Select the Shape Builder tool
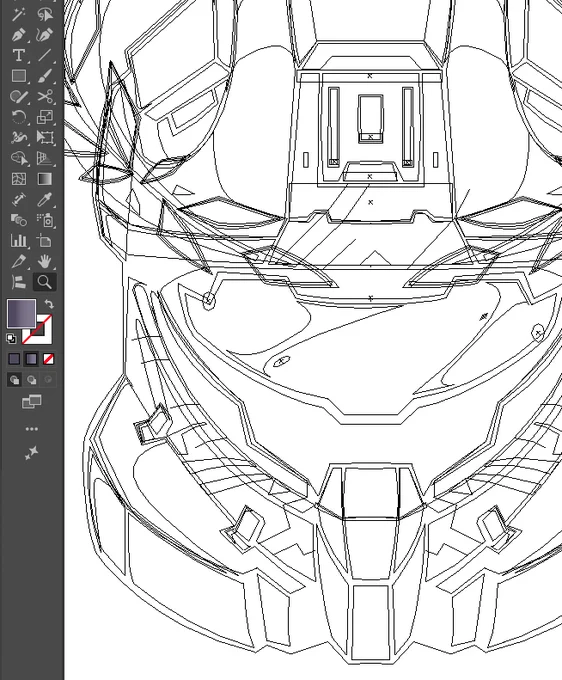 tap(19, 158)
